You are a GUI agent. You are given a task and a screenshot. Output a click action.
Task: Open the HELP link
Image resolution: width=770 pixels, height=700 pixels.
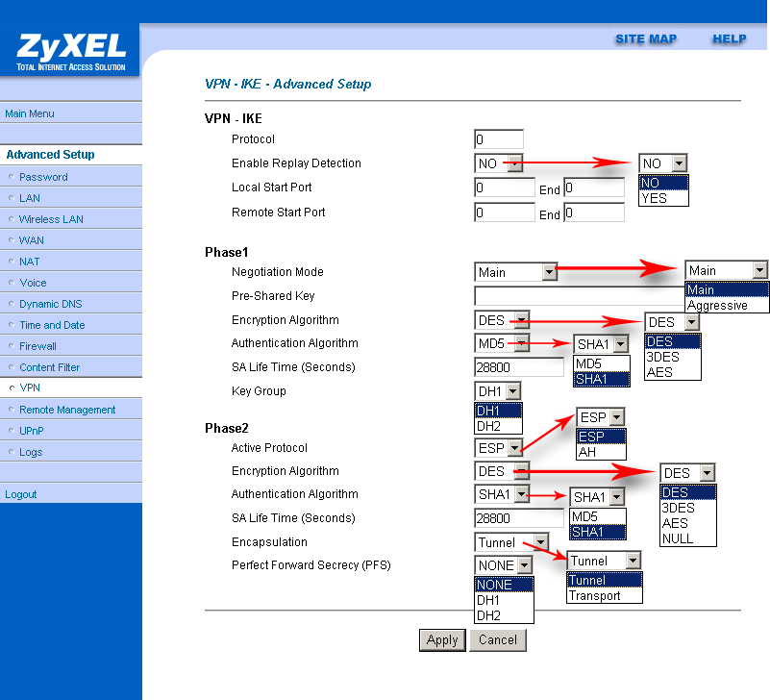(730, 39)
